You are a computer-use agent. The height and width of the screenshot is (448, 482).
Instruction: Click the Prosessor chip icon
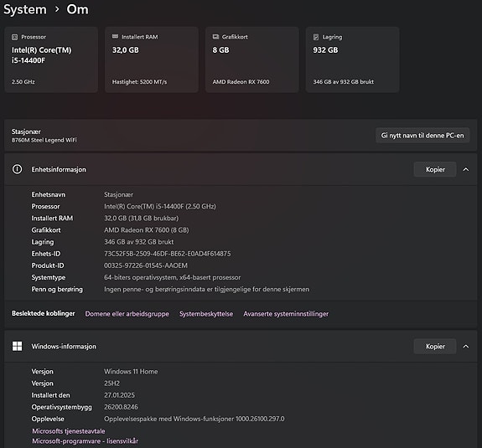pos(14,37)
